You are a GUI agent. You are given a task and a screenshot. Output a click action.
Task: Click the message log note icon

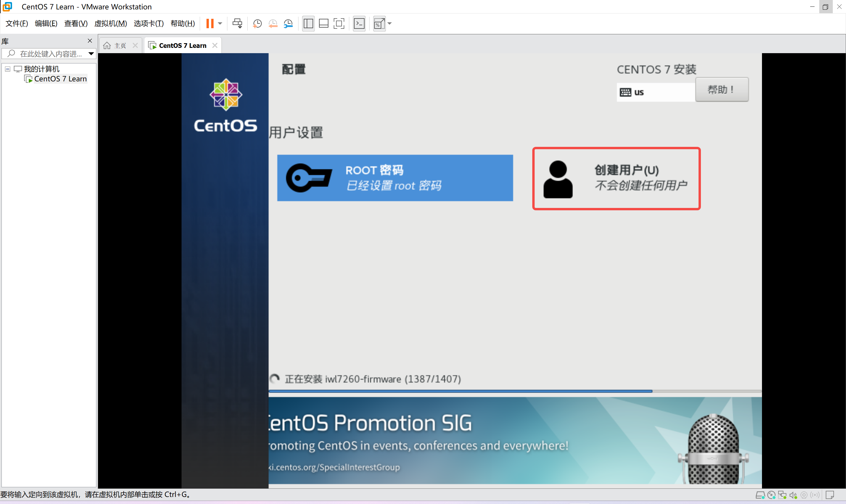(x=830, y=495)
